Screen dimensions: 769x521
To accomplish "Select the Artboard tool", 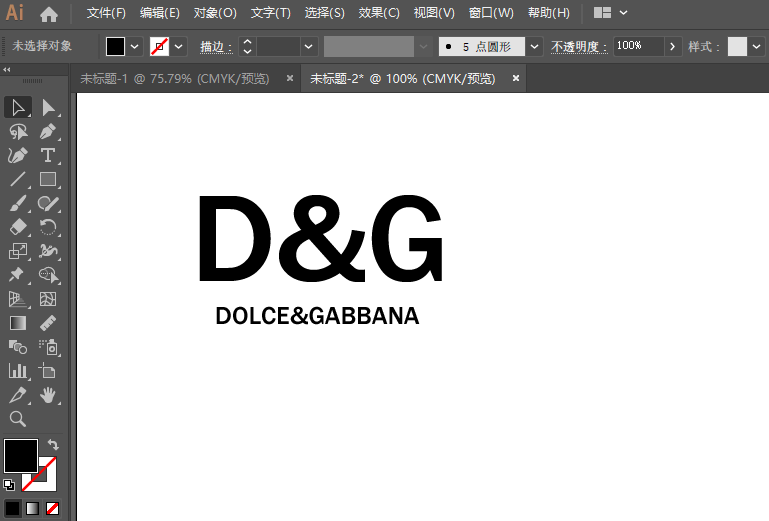I will click(48, 370).
